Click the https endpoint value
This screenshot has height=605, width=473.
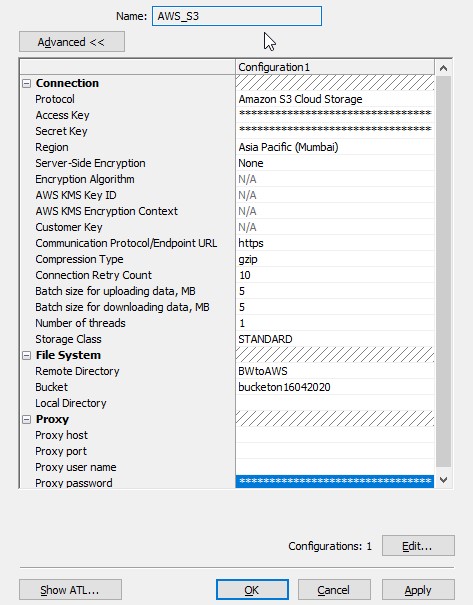(x=335, y=243)
